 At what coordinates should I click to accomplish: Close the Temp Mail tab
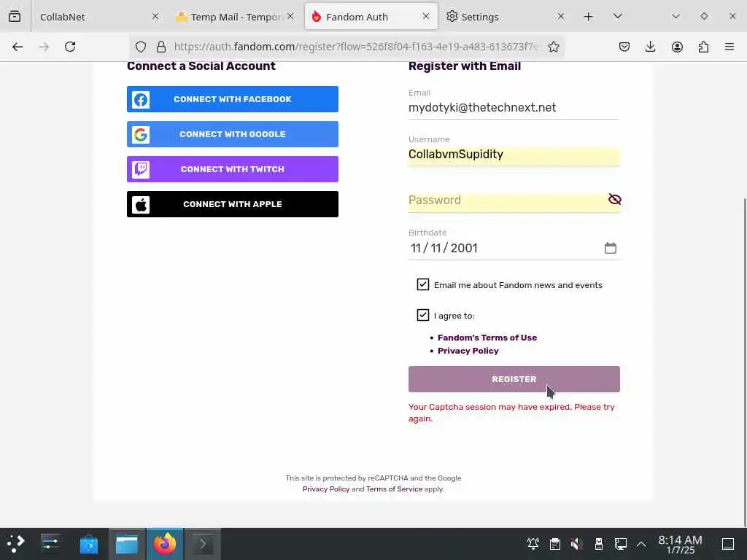pyautogui.click(x=290, y=16)
